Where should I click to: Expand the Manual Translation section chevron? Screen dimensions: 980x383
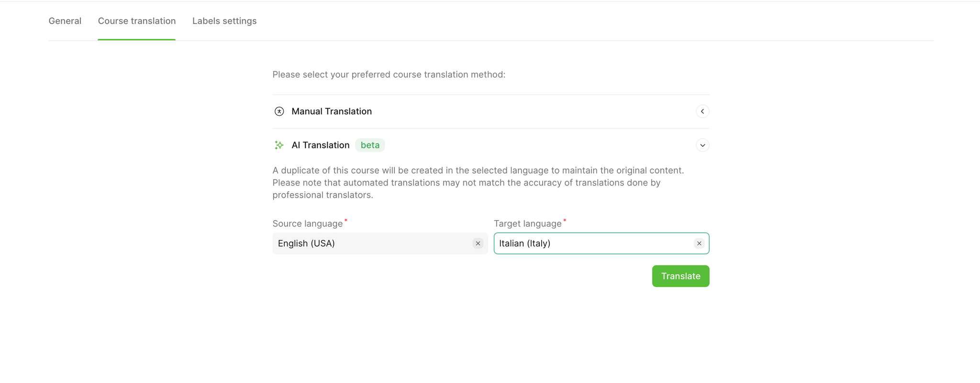tap(702, 111)
